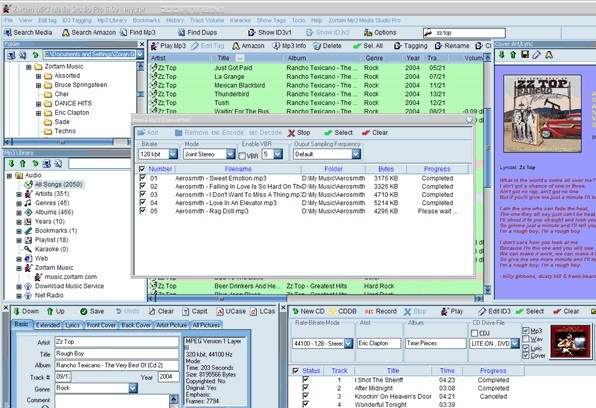This screenshot has width=596, height=408.
Task: Toggle the Number column header checkbox
Action: coord(142,169)
